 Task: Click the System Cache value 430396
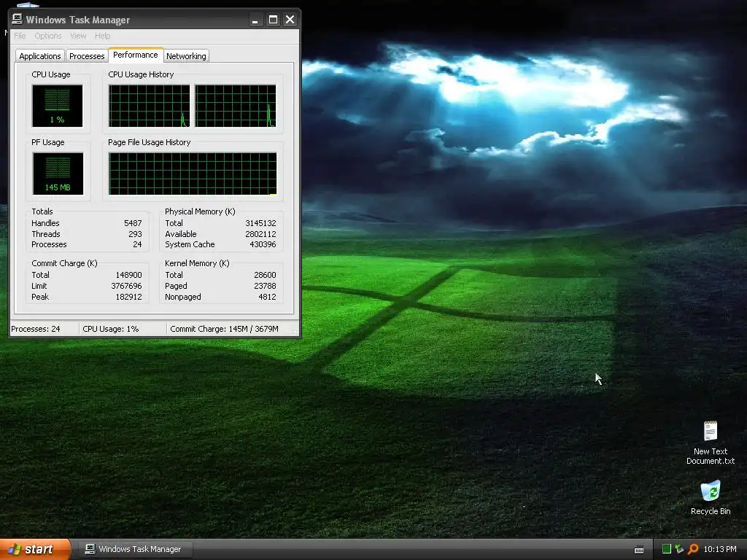coord(263,245)
